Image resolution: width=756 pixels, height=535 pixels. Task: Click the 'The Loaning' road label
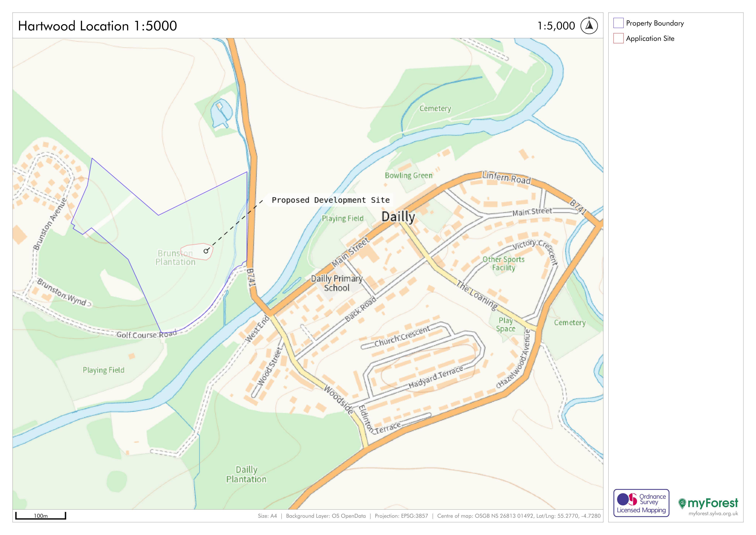(477, 295)
